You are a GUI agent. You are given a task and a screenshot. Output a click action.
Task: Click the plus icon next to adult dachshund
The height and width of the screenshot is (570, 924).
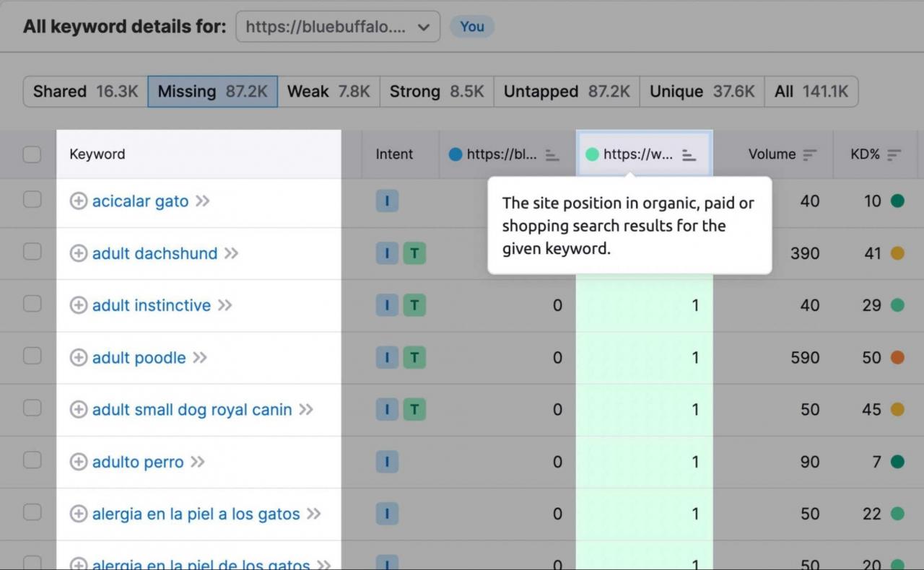click(x=78, y=253)
